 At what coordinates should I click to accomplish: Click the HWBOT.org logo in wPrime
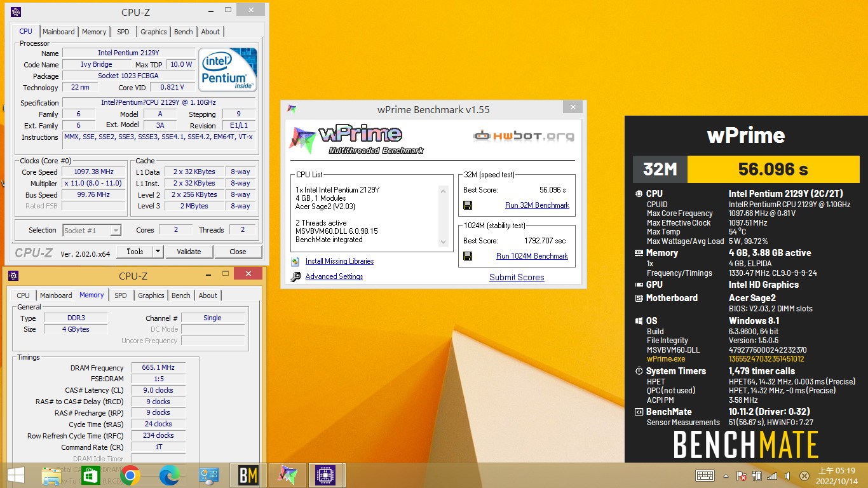[x=524, y=135]
